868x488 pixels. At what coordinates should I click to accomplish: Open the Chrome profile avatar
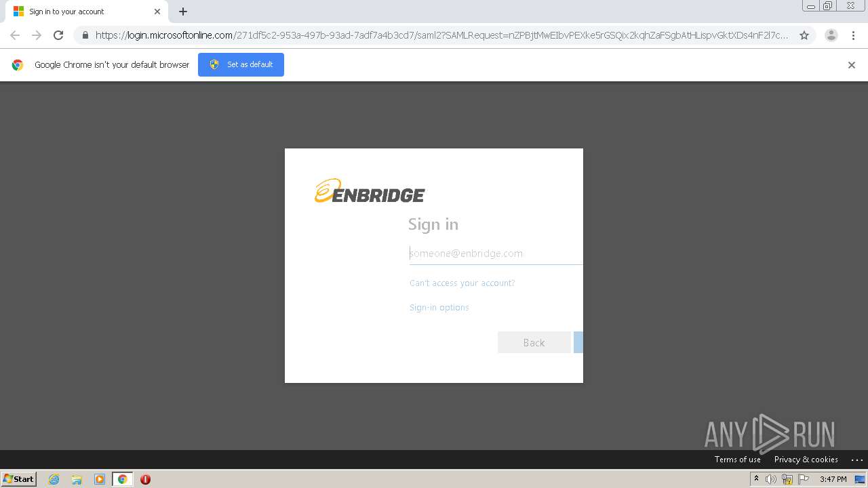click(831, 35)
